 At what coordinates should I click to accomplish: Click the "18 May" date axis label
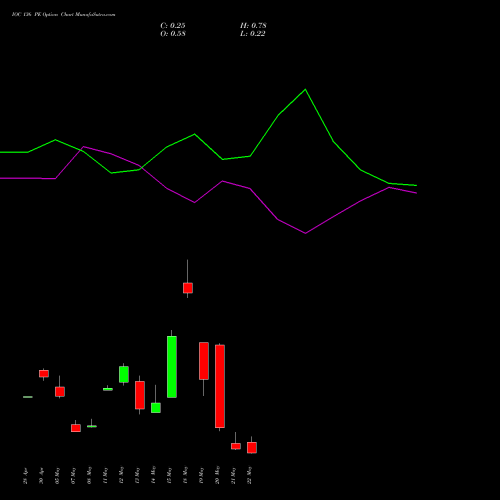coord(186,476)
